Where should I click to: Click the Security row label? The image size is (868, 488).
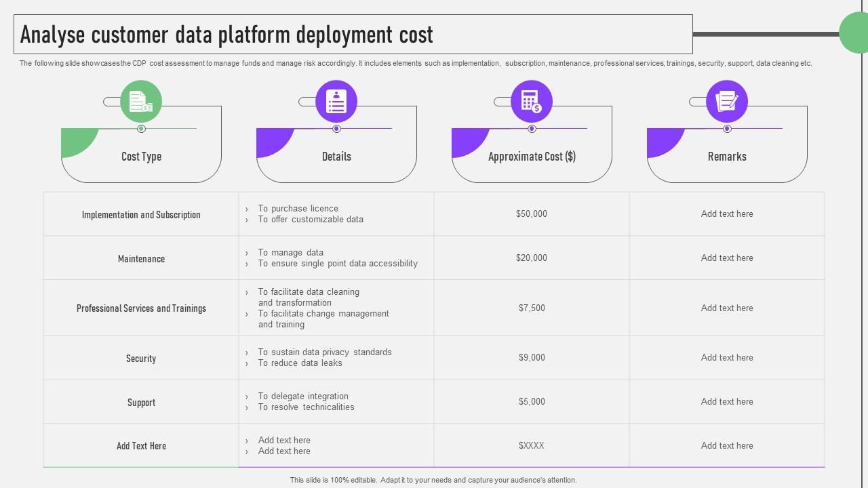click(x=141, y=359)
